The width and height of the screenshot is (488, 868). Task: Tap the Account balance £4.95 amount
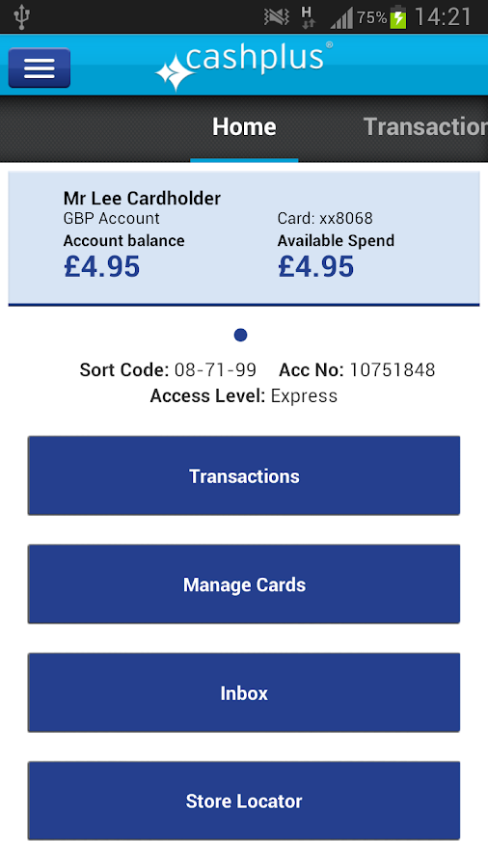tap(102, 267)
